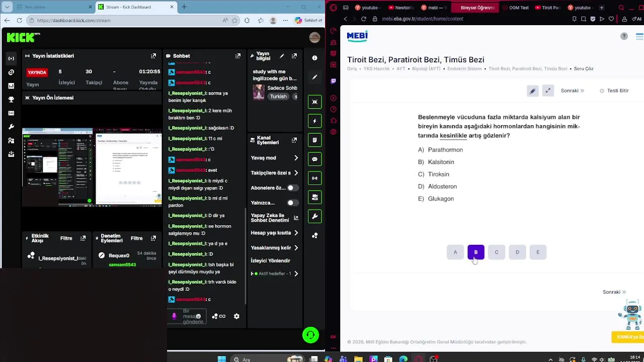Open the analytics chart icon in Kick sidebar
Screen dimensions: 644x362
click(x=11, y=86)
